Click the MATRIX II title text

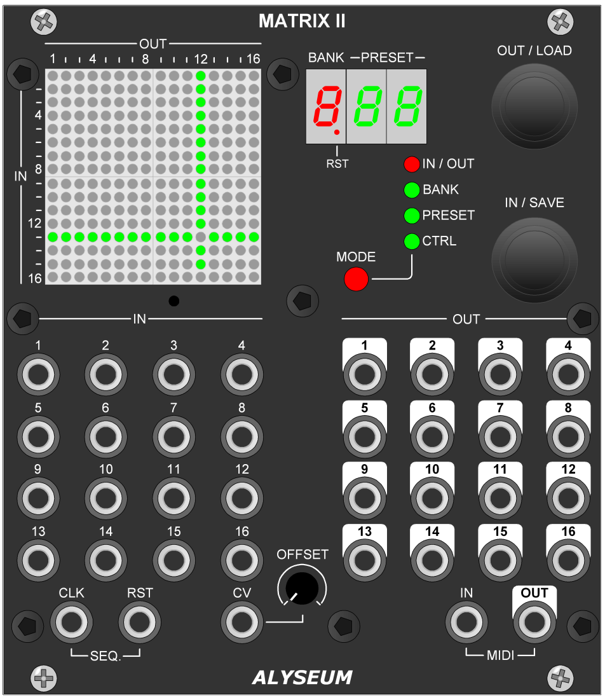[x=302, y=21]
